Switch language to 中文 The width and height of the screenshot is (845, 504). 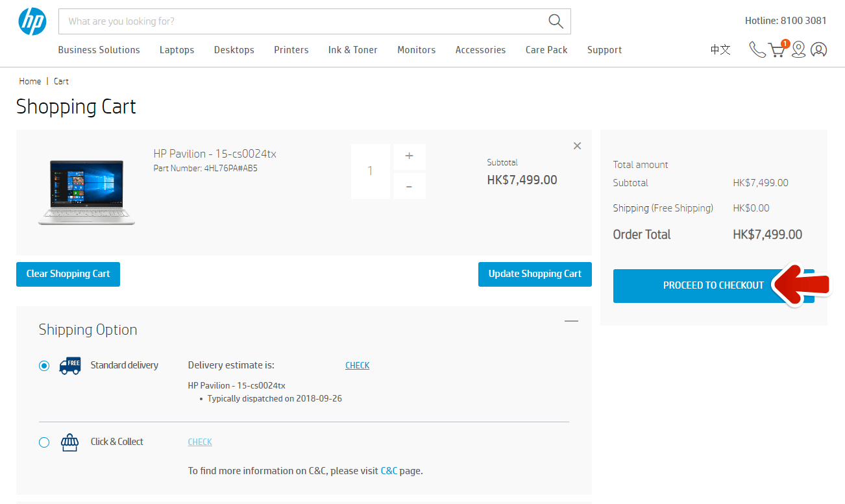pos(720,50)
